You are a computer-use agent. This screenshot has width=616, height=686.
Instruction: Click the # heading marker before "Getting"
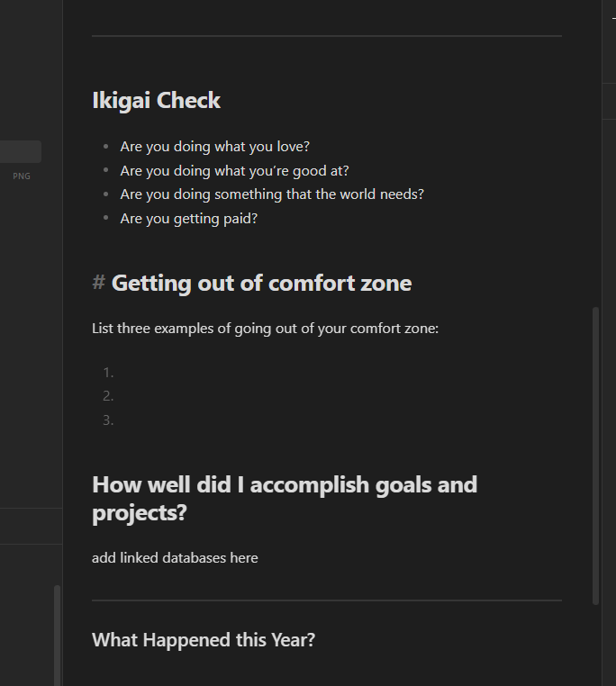click(x=98, y=284)
